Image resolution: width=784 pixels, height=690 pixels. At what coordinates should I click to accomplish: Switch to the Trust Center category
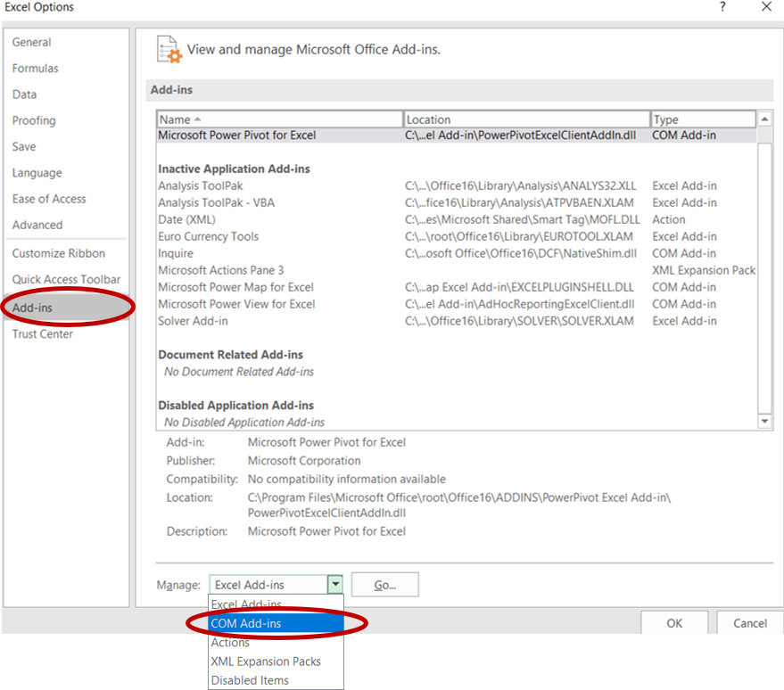click(x=43, y=333)
